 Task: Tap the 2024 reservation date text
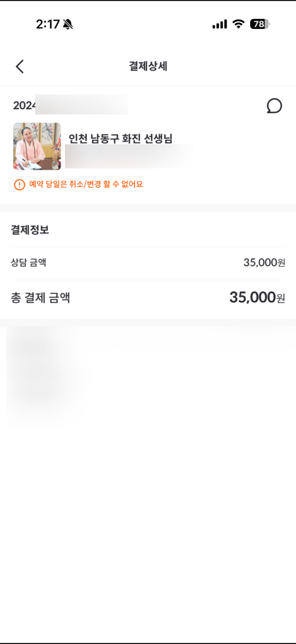[x=24, y=105]
